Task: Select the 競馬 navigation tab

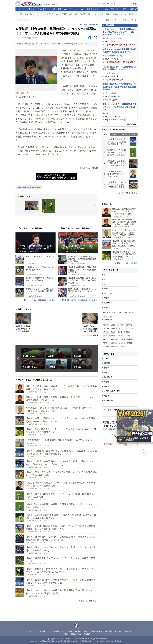Action: pos(124,9)
